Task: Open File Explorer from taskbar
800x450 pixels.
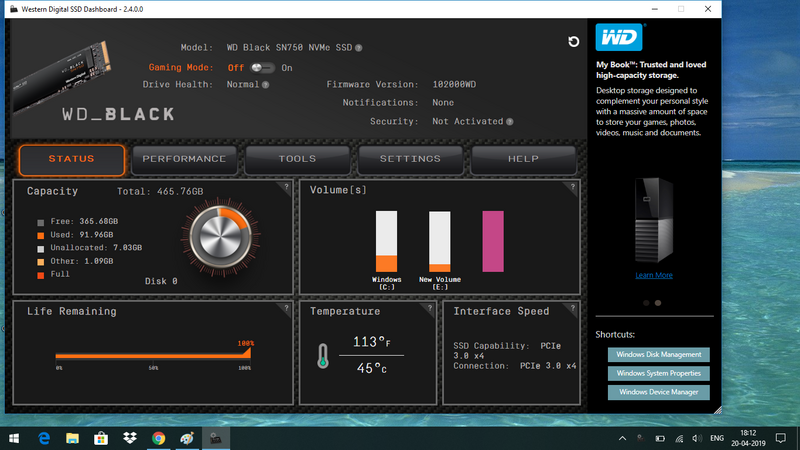Action: [x=72, y=438]
